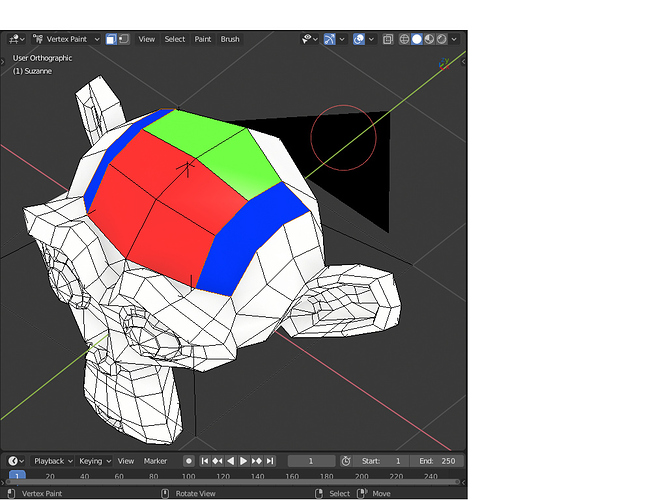Click the End frame field
Viewport: 666px width, 500px height.
(437, 461)
